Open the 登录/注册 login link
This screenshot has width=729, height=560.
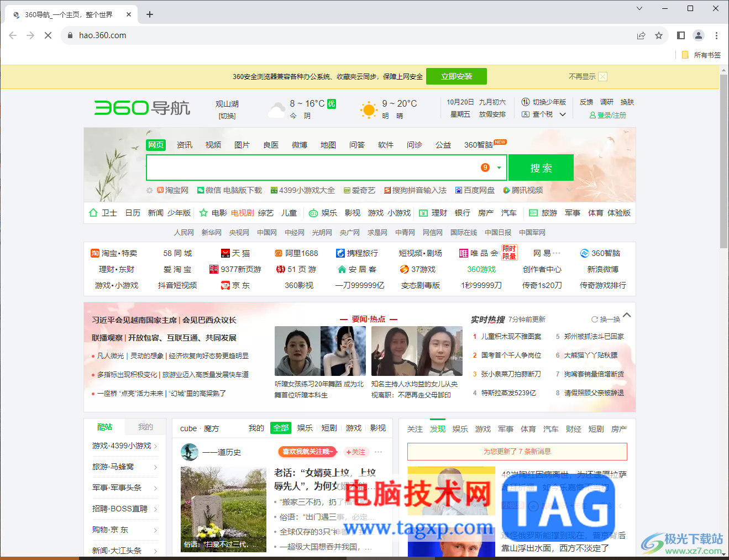(610, 115)
